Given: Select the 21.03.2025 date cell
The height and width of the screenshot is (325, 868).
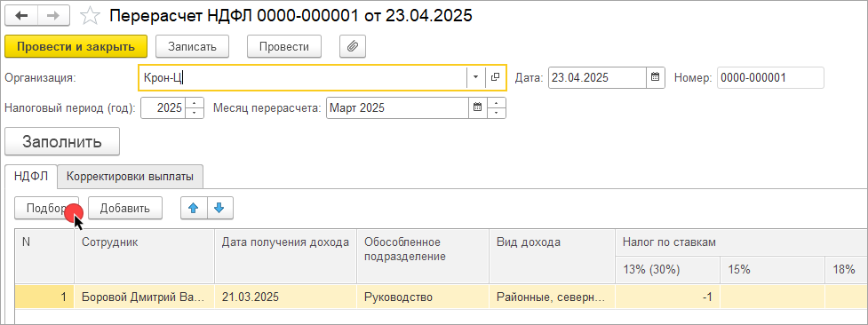Looking at the screenshot, I should click(x=286, y=297).
